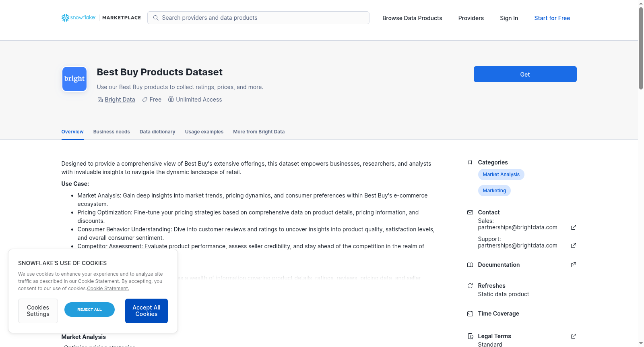Open the Support email external link icon
The width and height of the screenshot is (644, 347).
coord(574,245)
